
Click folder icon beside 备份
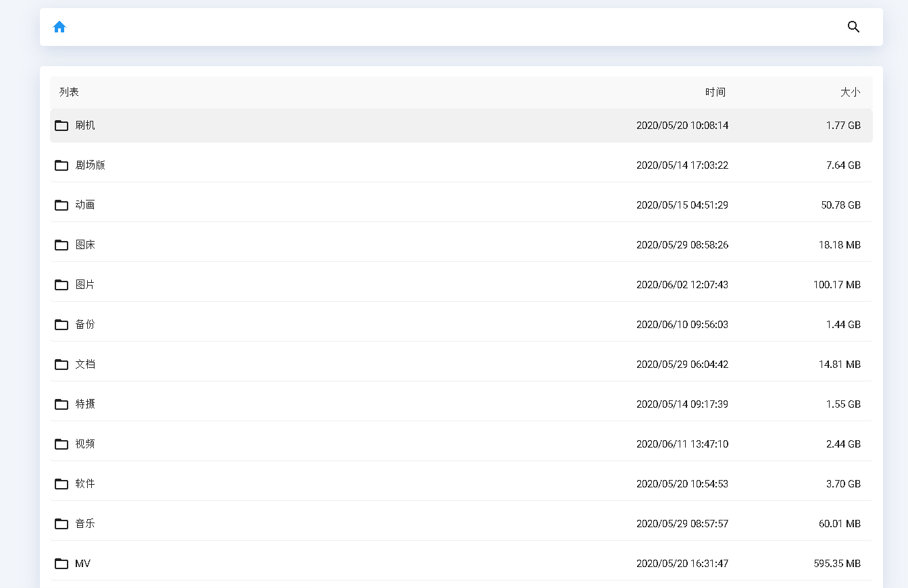[61, 325]
